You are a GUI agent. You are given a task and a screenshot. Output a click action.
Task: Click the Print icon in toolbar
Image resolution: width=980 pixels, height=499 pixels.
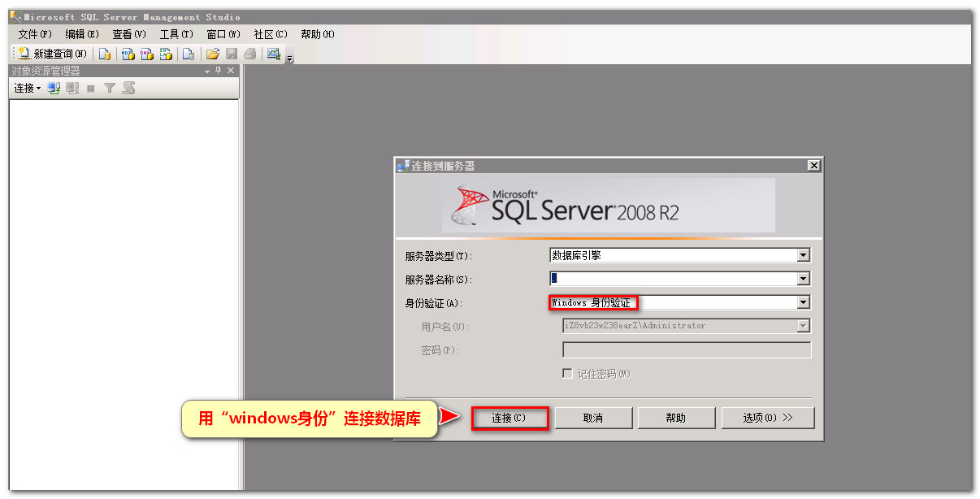250,54
